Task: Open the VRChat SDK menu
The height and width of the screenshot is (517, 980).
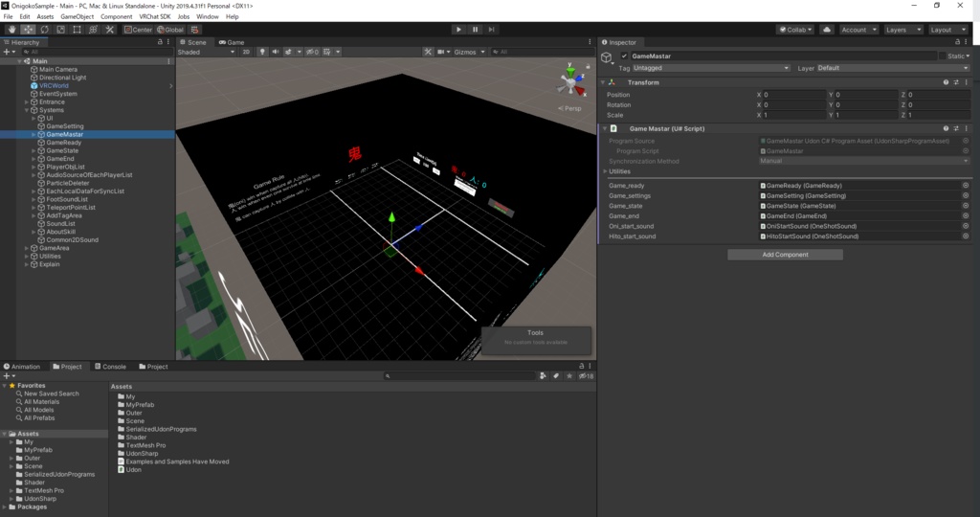Action: (154, 17)
